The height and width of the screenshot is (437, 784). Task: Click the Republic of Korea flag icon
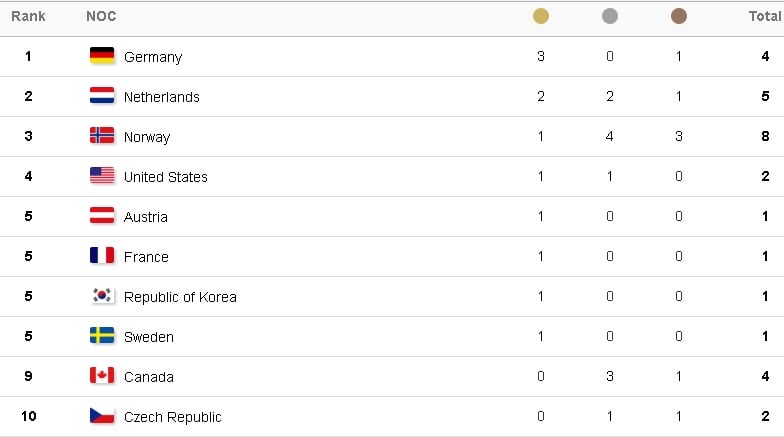pos(102,296)
